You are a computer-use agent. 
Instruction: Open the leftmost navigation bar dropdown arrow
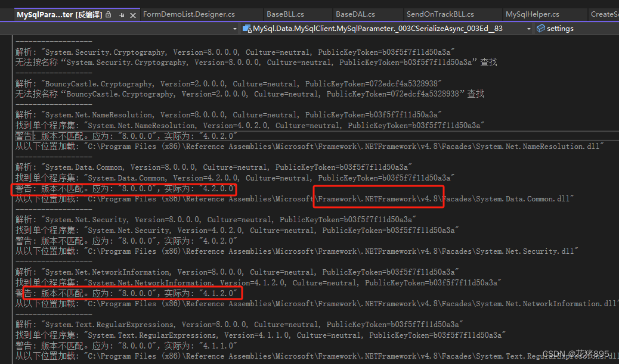pos(234,28)
